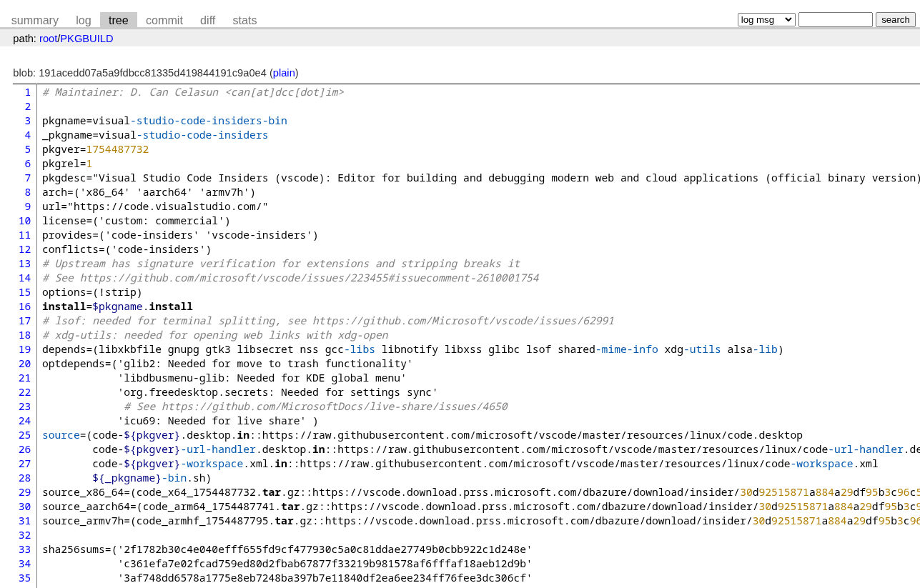The height and width of the screenshot is (588, 920).
Task: Jump to line 33 sha256sums anchor
Action: (25, 549)
